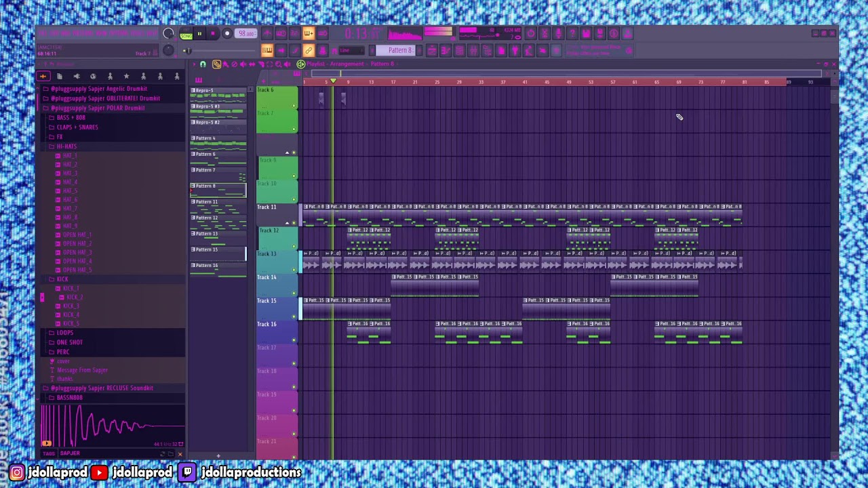Expand the CLAPS + SNARES folder
Screen dimensions: 868x488
(x=77, y=127)
